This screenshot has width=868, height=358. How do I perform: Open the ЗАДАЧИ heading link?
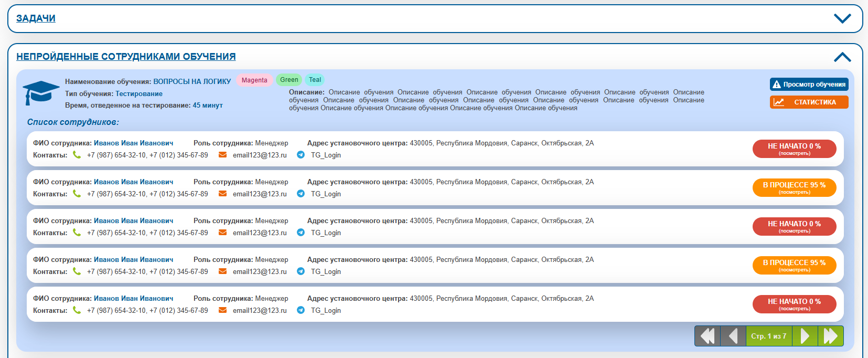[x=36, y=18]
